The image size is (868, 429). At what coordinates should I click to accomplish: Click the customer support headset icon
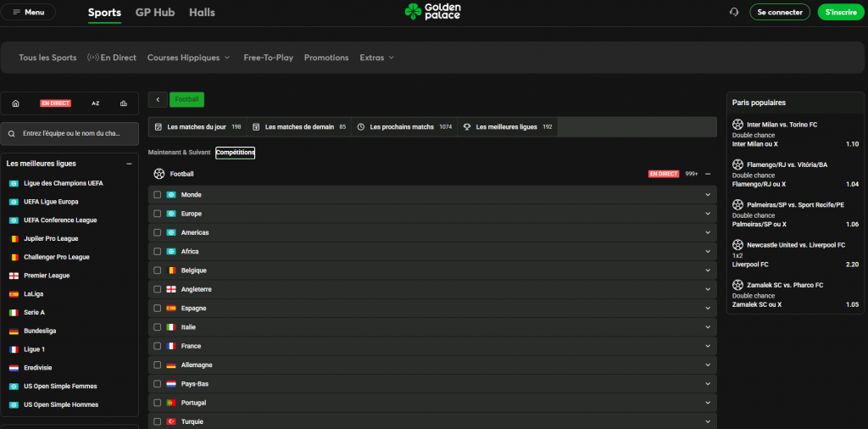click(734, 12)
